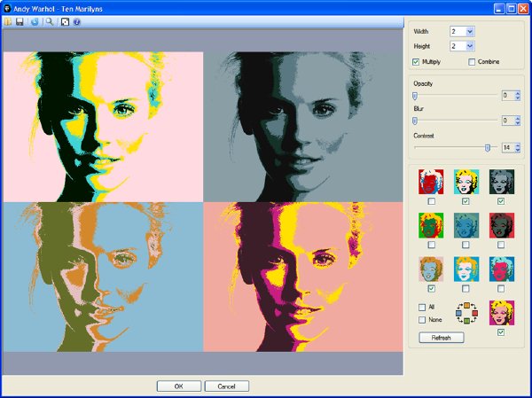Increase Opacity with the up spinner arrow
Viewport: 532px width, 398px height.
click(x=518, y=93)
